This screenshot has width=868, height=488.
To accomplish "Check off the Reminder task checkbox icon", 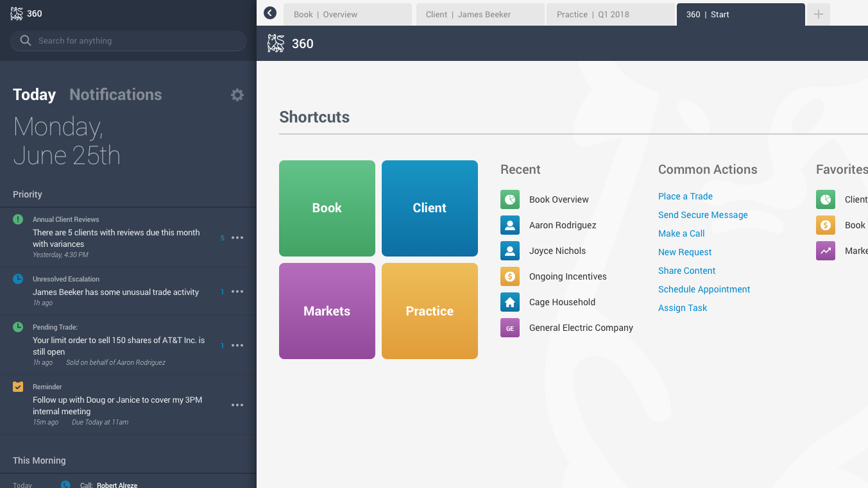I will click(x=18, y=387).
